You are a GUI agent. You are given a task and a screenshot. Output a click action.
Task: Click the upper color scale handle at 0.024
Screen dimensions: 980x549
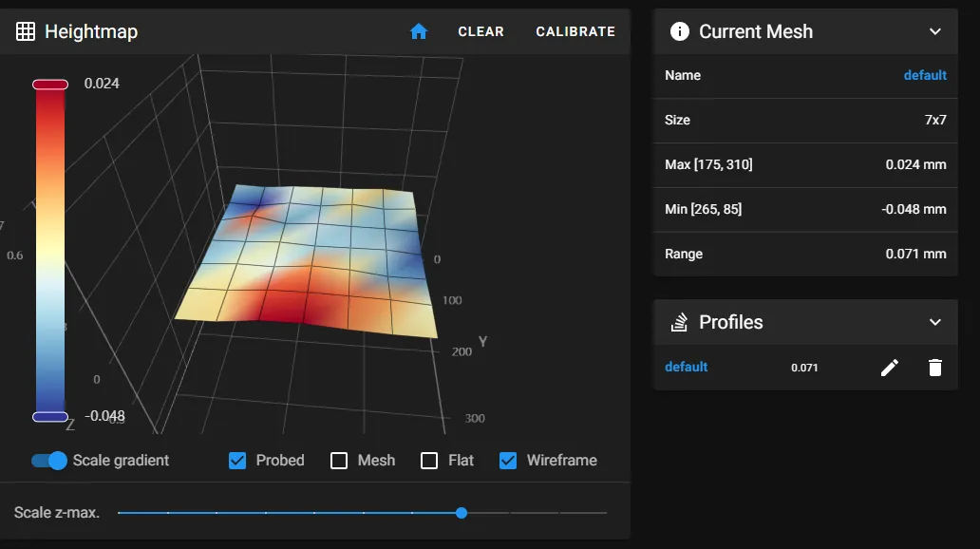pyautogui.click(x=50, y=85)
